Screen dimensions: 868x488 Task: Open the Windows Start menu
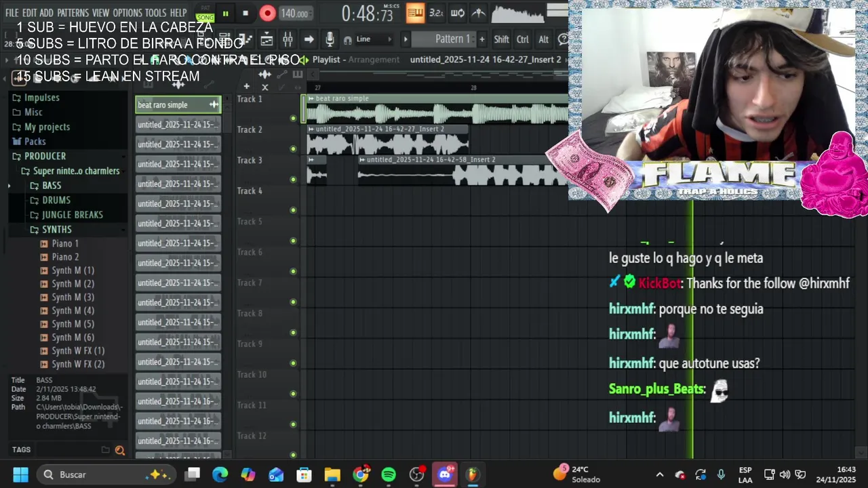20,474
